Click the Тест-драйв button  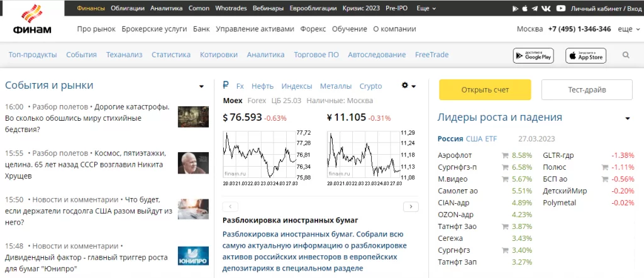coord(587,89)
